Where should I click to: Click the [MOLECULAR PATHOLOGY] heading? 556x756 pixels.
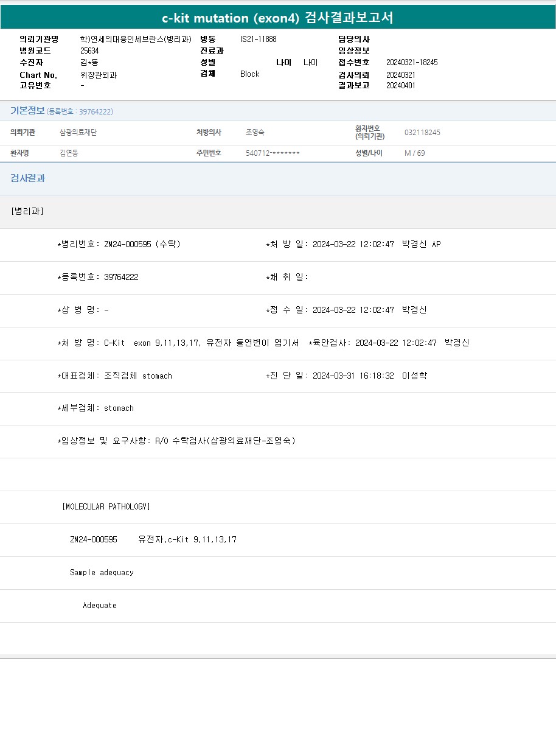click(x=106, y=506)
